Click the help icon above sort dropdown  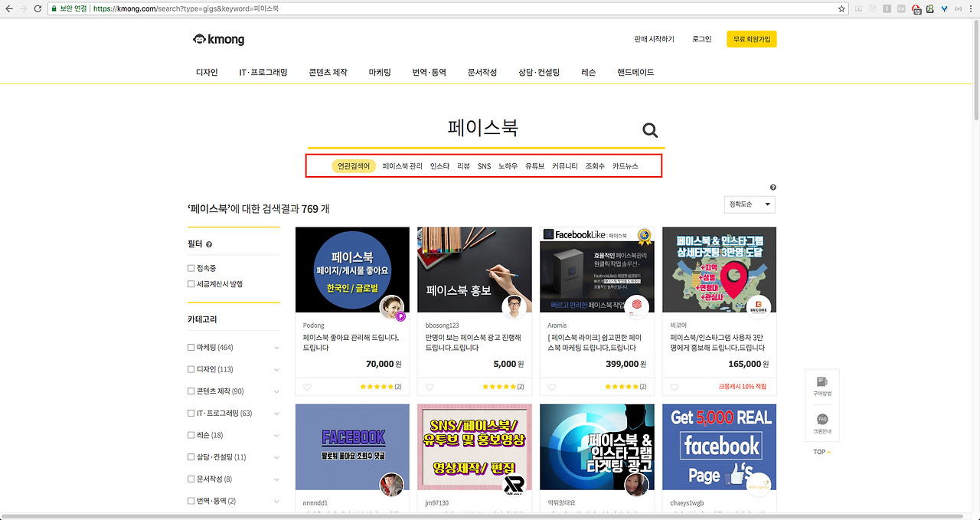click(773, 188)
